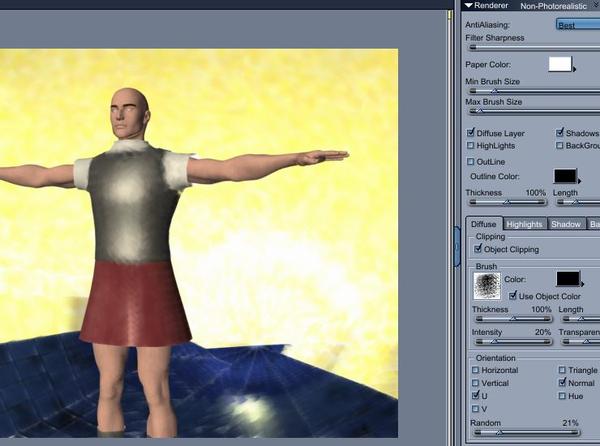Click the rendered figure preview image
The width and height of the screenshot is (600, 446).
click(199, 243)
